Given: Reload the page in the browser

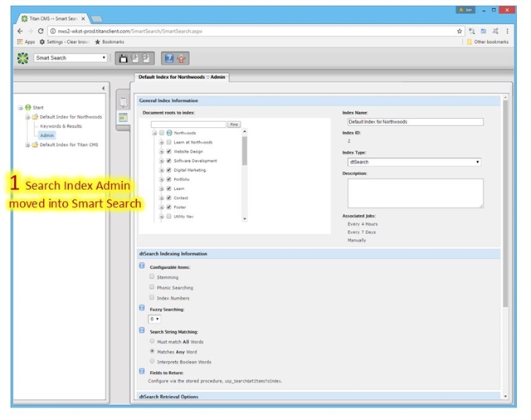Looking at the screenshot, I should (x=41, y=32).
